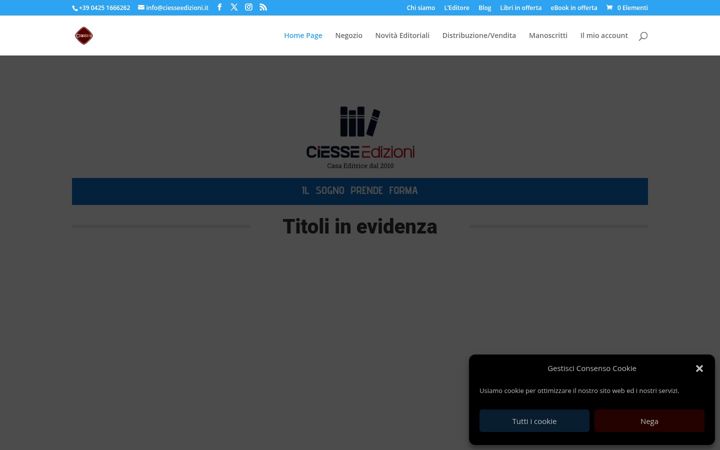This screenshot has width=720, height=450.
Task: Open the RSS feed icon
Action: click(x=263, y=7)
